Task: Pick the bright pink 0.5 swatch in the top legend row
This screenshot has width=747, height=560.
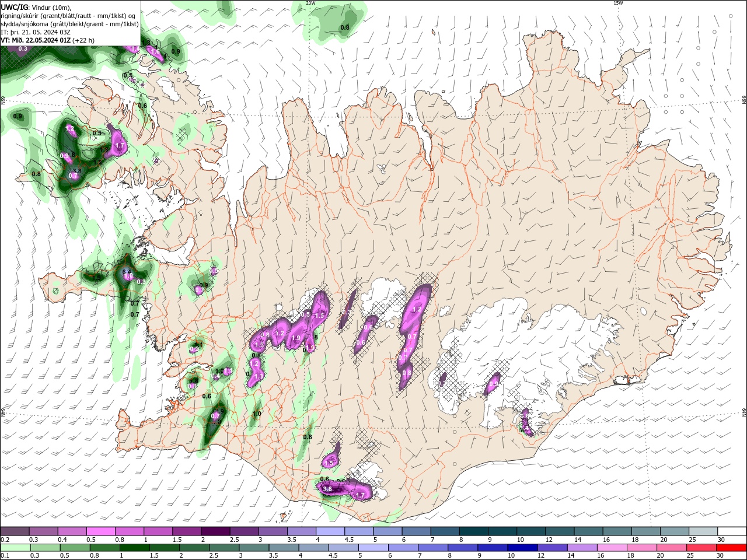Action: click(x=100, y=531)
